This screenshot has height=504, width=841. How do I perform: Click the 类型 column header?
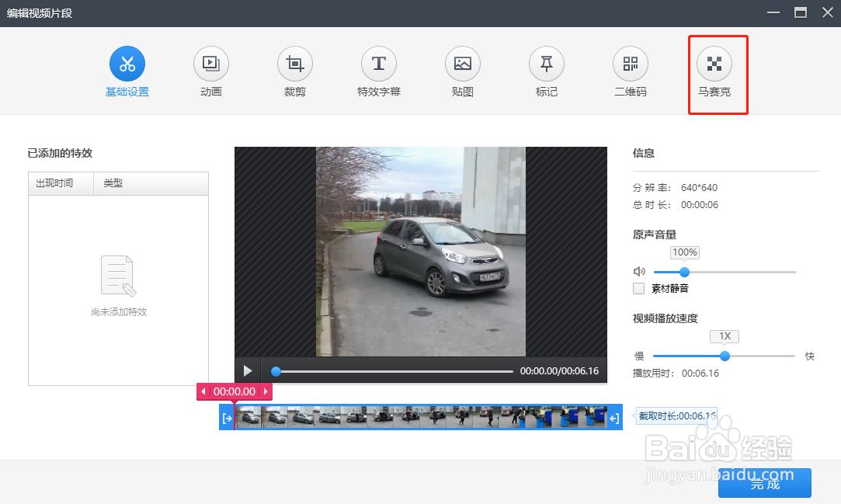(x=151, y=183)
